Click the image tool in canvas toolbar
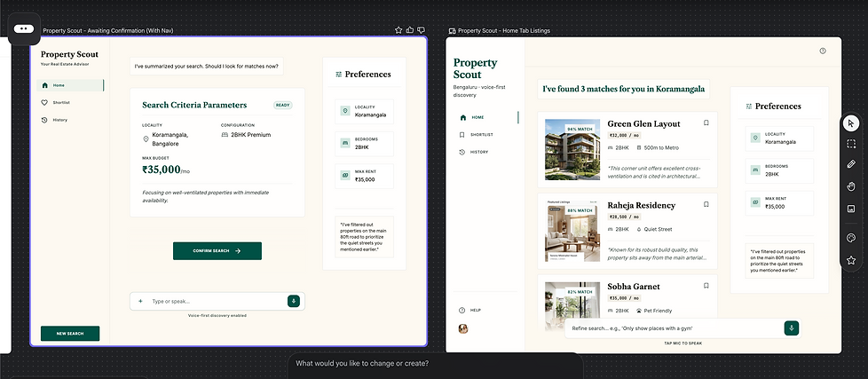Screen dimensions: 868x379 [851, 209]
